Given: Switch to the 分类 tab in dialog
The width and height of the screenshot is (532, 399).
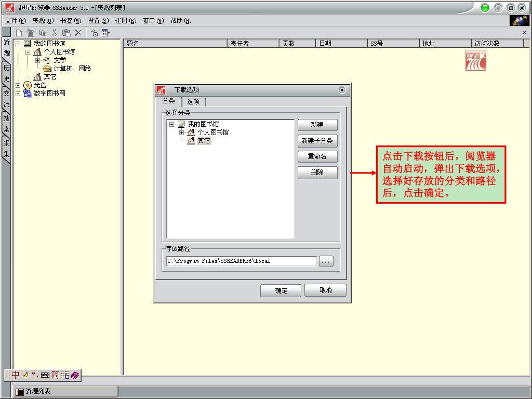Looking at the screenshot, I should click(x=169, y=101).
